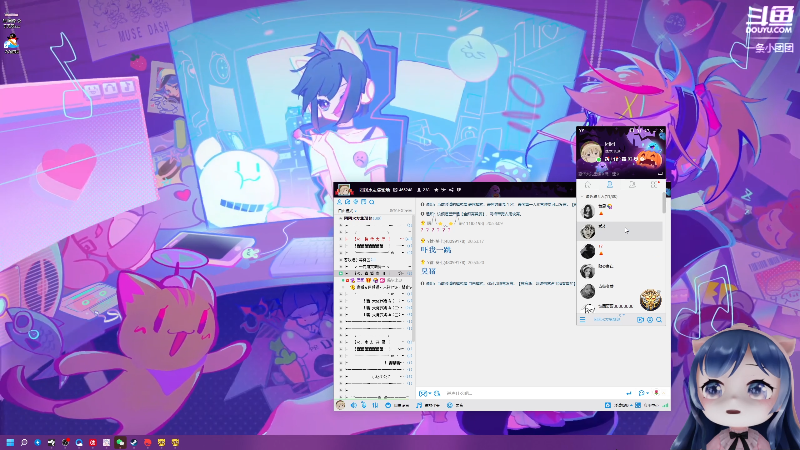Open the main menu hamburger icon in the friend panel
800x450 pixels.
[583, 319]
